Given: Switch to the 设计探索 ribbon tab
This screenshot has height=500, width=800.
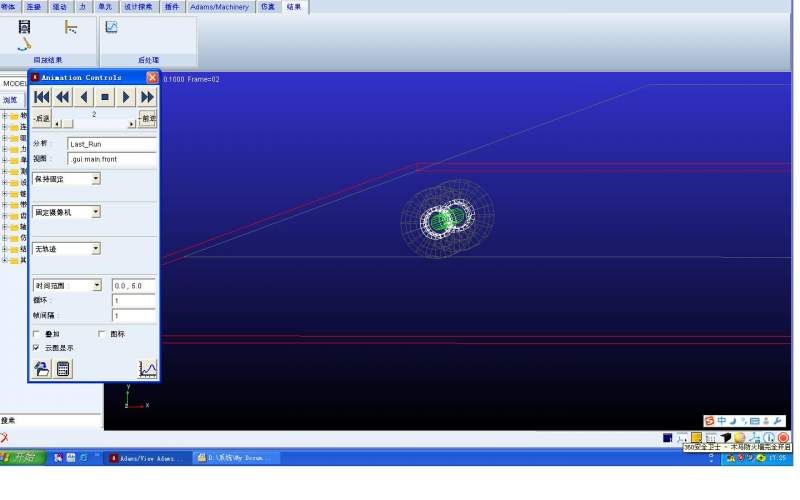Looking at the screenshot, I should (138, 7).
